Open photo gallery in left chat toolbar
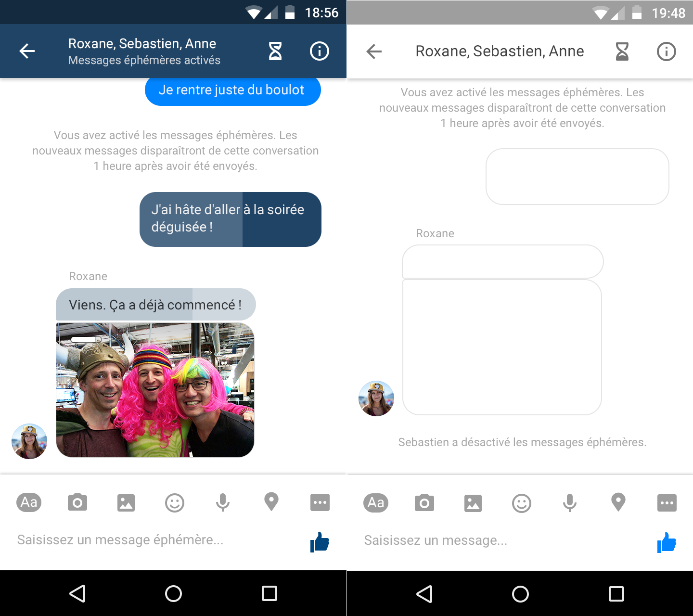The image size is (693, 616). point(126,503)
